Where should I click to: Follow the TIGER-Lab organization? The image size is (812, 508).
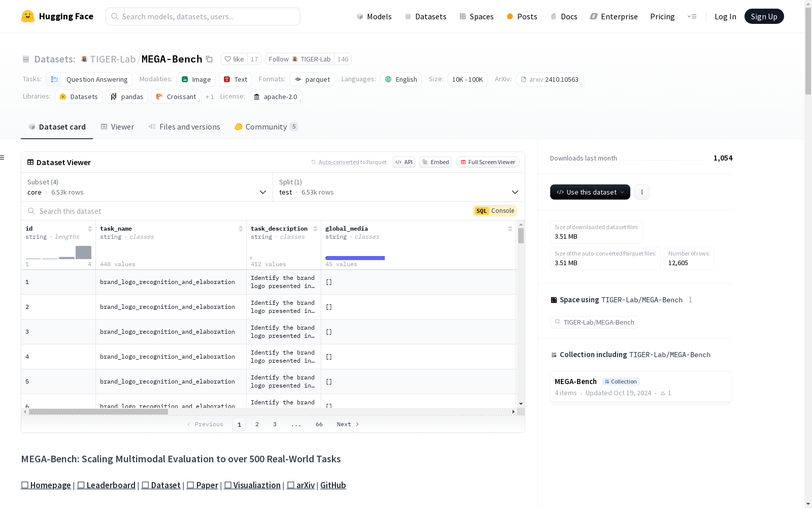[x=299, y=59]
